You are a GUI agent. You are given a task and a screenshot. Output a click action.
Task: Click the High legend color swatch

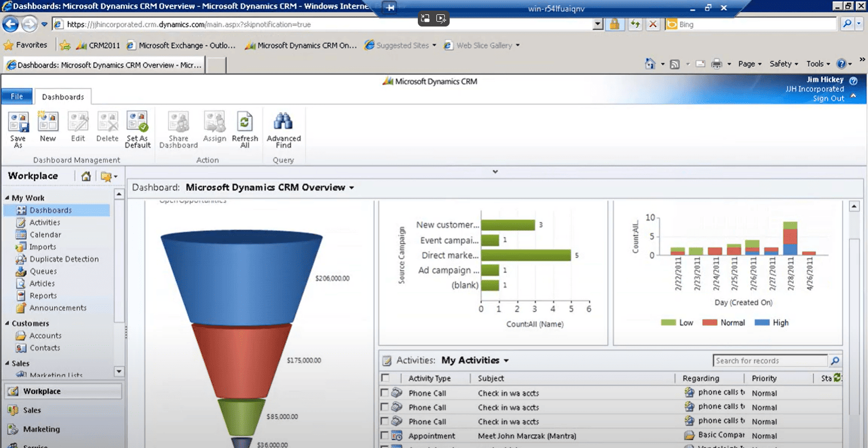coord(762,322)
